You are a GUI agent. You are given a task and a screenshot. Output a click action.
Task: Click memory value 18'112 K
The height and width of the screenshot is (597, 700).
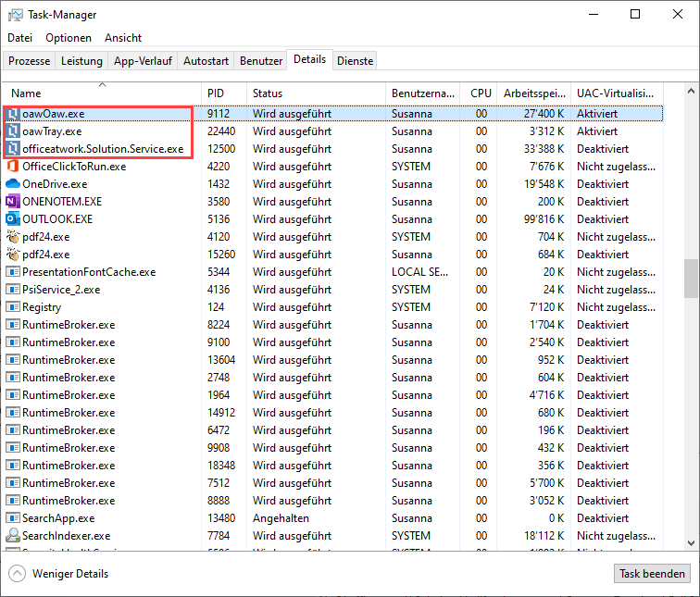(x=544, y=535)
